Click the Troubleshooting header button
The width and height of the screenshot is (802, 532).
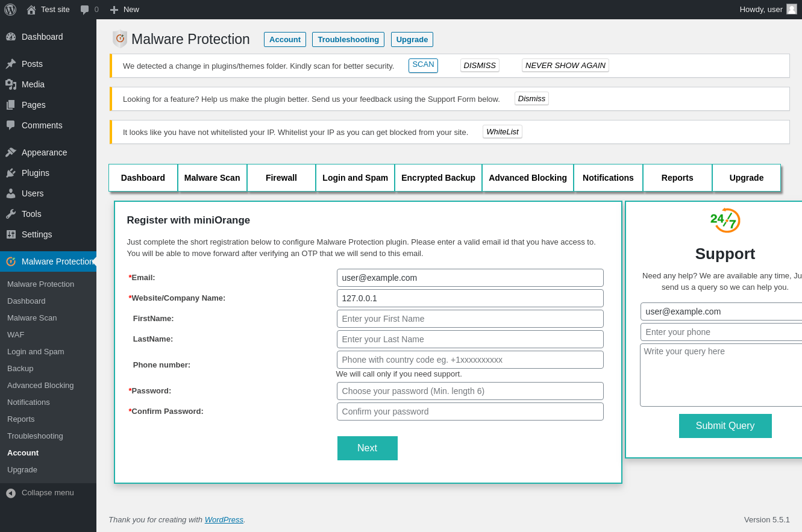(348, 40)
